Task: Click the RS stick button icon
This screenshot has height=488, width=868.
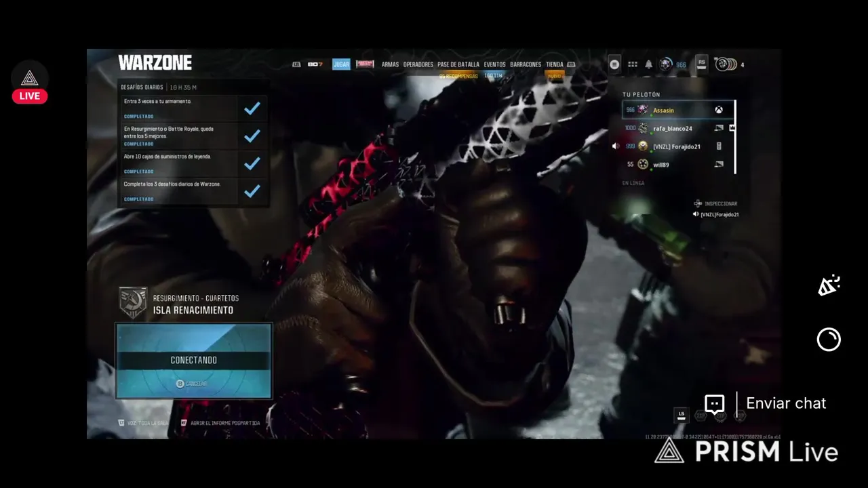Action: pos(702,63)
